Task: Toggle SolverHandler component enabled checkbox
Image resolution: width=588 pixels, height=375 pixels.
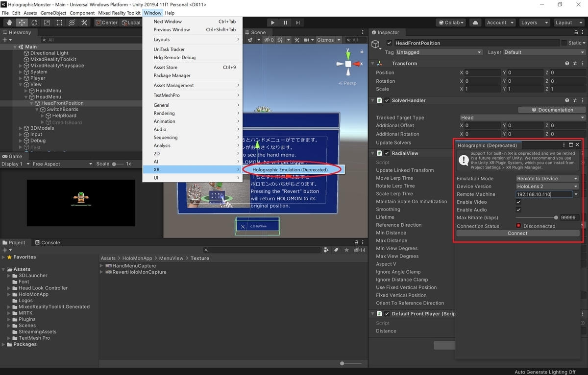Action: [x=387, y=100]
